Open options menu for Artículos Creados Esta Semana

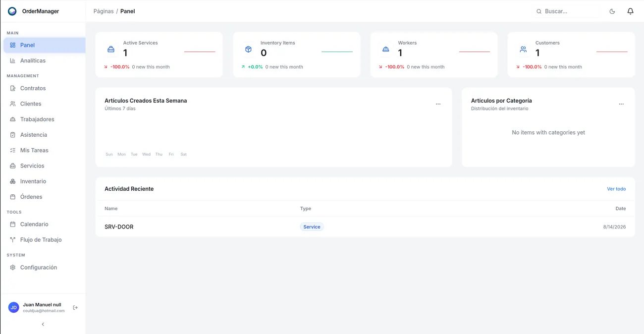(438, 104)
